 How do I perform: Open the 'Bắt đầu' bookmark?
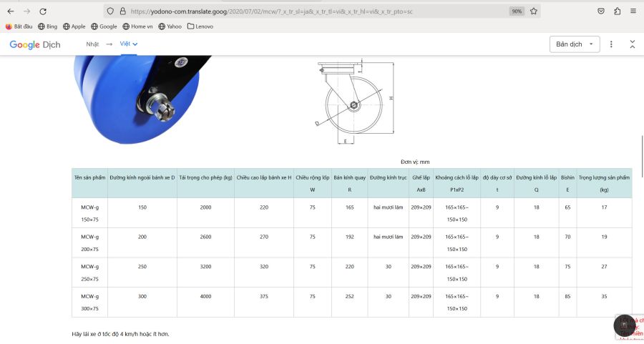coord(19,26)
